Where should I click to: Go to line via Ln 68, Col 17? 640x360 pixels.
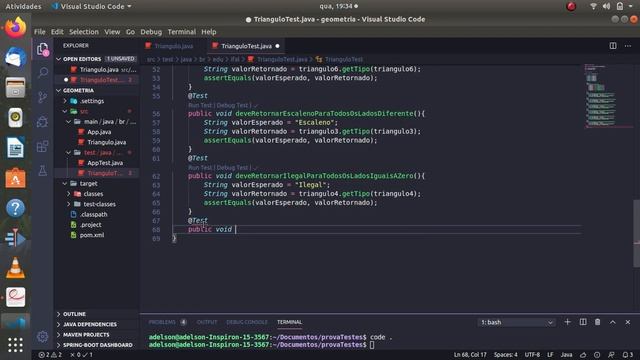(470, 355)
